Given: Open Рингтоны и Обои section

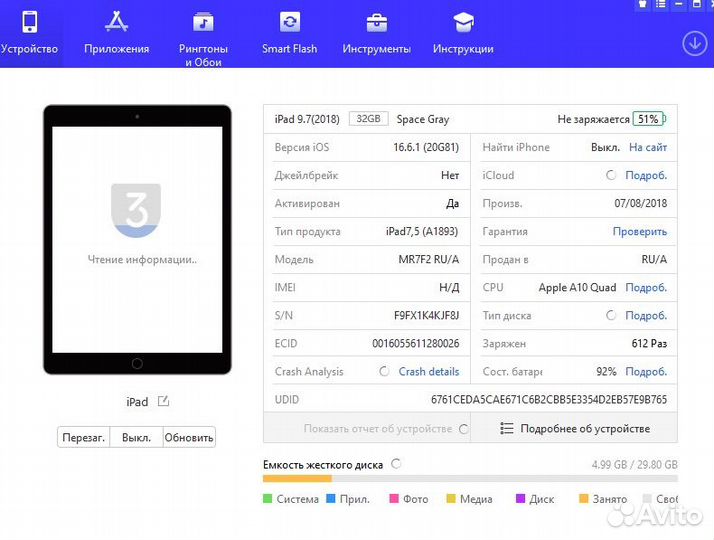Looking at the screenshot, I should click(203, 39).
